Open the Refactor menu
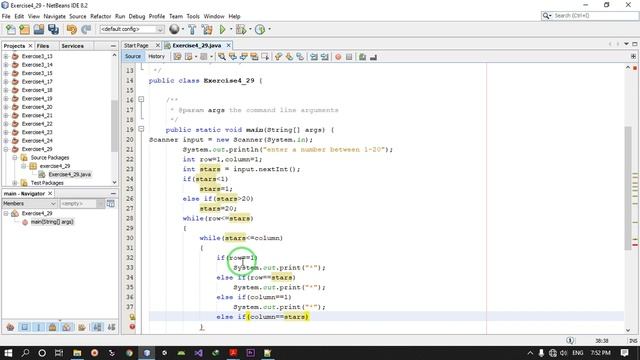640x360 pixels. pos(100,16)
